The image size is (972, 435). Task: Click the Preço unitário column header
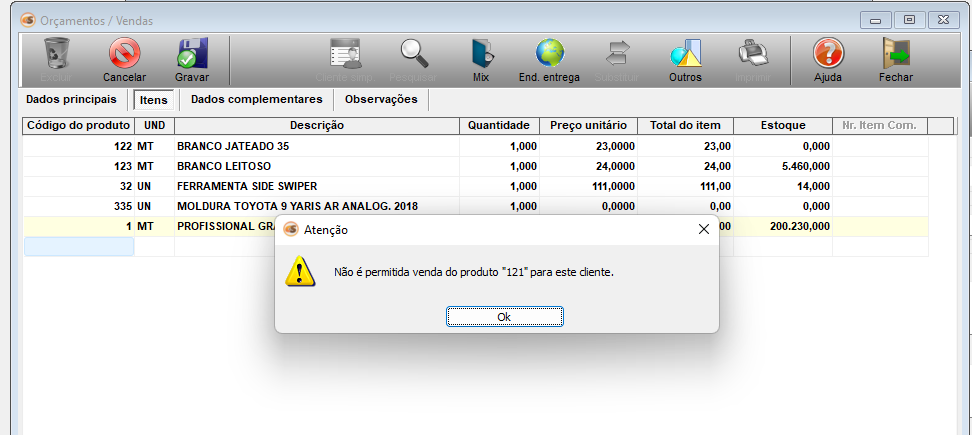click(x=588, y=126)
